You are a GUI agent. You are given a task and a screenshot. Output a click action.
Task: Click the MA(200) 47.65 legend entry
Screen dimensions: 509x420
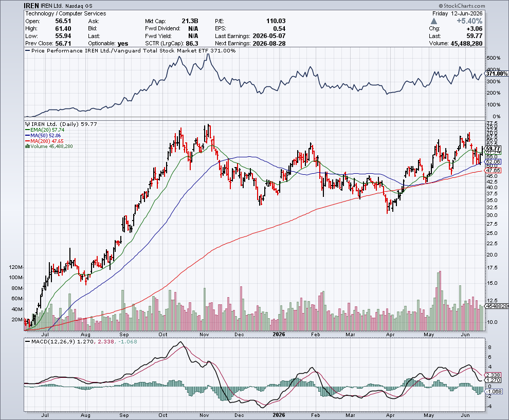point(44,141)
